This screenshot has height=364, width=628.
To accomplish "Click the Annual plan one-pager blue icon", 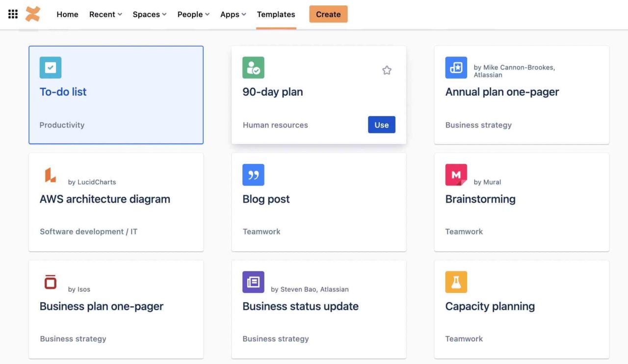I will [456, 67].
